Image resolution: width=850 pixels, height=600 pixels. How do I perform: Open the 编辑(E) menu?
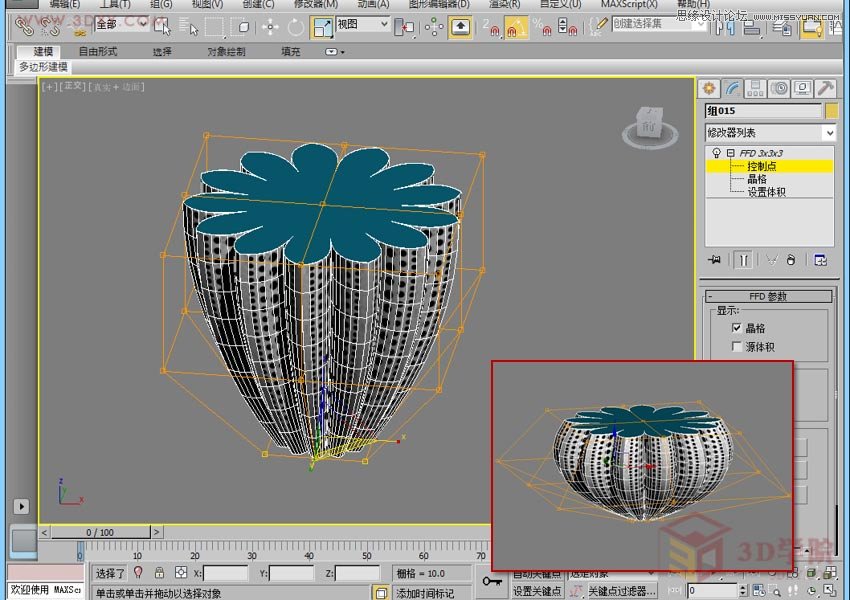pos(65,4)
